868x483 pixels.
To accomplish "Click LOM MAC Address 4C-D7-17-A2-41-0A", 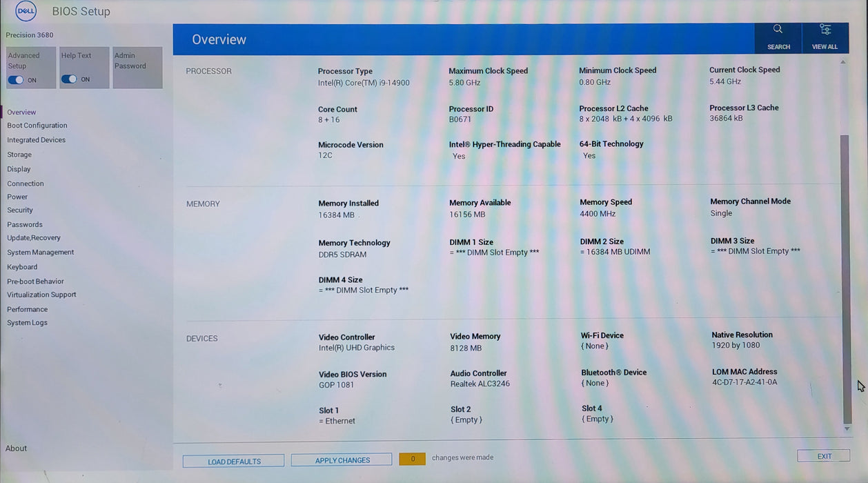I will [x=744, y=382].
